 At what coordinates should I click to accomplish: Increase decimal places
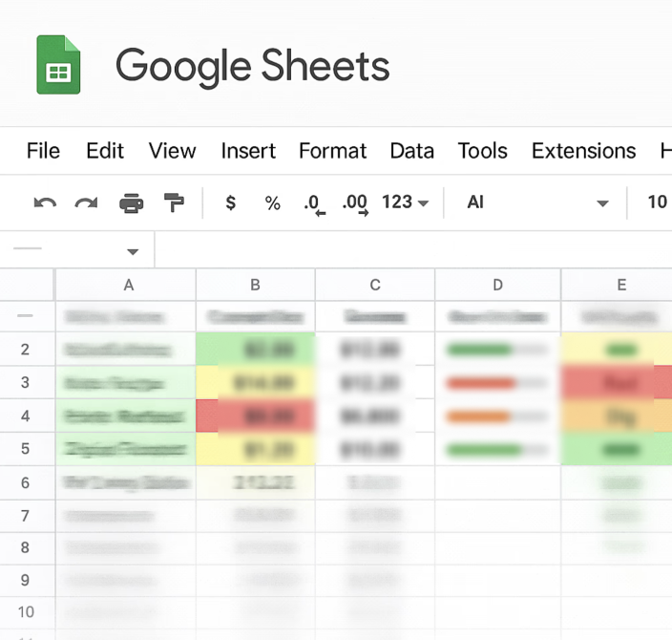pos(355,204)
